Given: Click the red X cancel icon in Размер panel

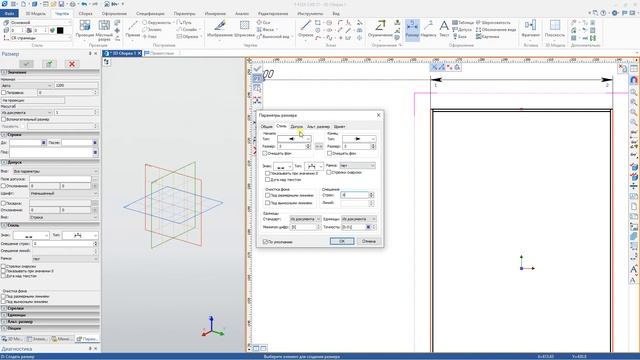Looking at the screenshot, I should [72, 64].
